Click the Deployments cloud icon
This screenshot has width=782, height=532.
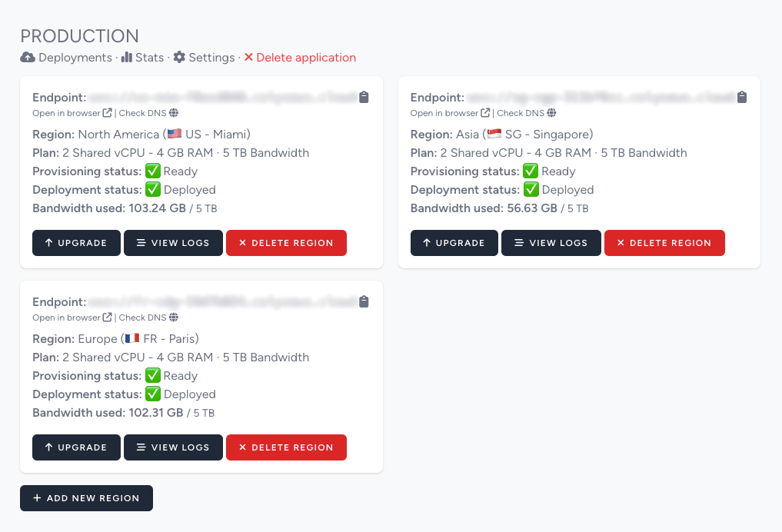point(28,57)
